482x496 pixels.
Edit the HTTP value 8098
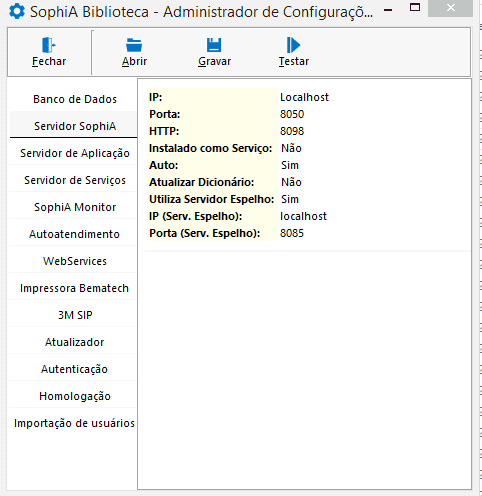click(292, 131)
